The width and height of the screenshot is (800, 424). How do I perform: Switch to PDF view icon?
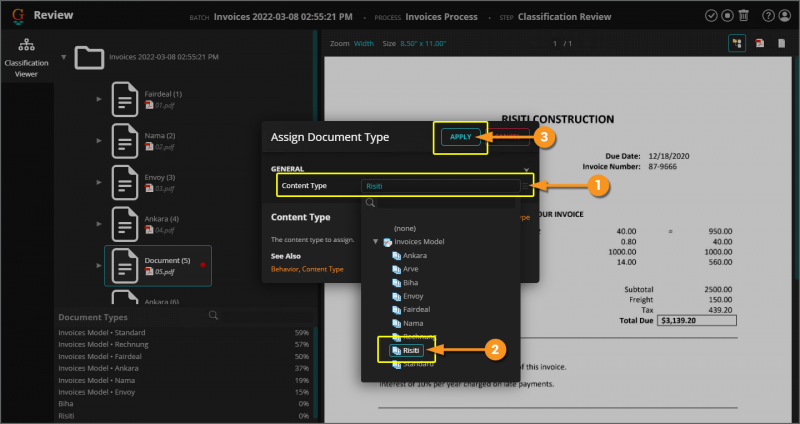[760, 43]
